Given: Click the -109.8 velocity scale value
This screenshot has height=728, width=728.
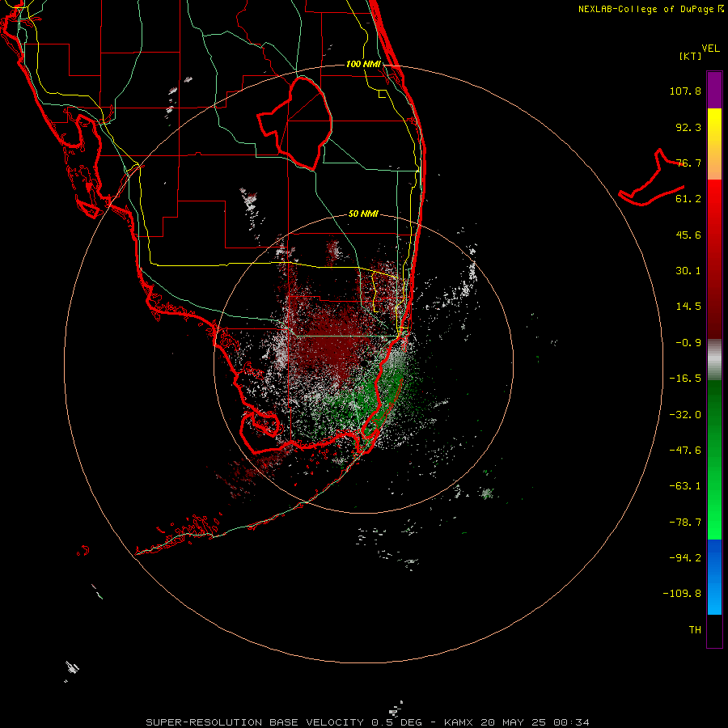Looking at the screenshot, I should tap(682, 594).
